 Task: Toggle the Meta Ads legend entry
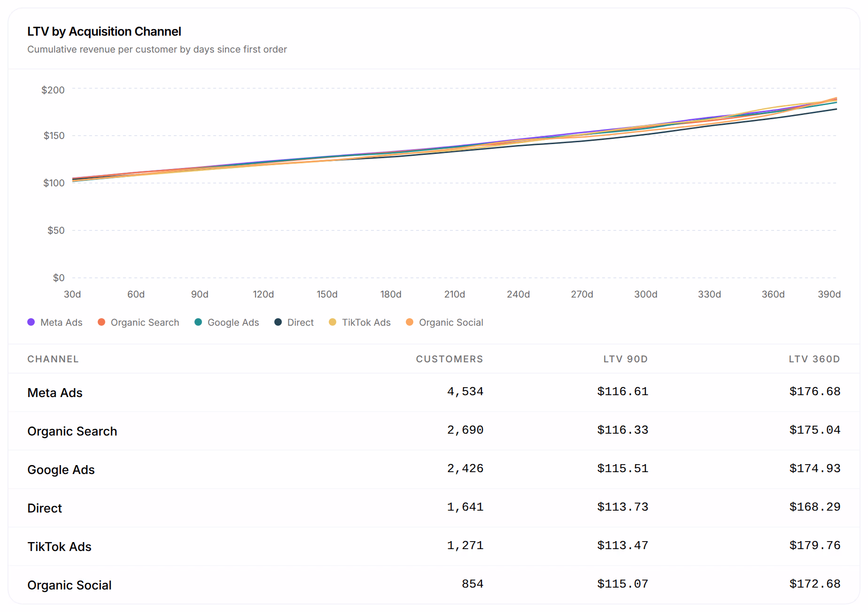click(x=55, y=322)
